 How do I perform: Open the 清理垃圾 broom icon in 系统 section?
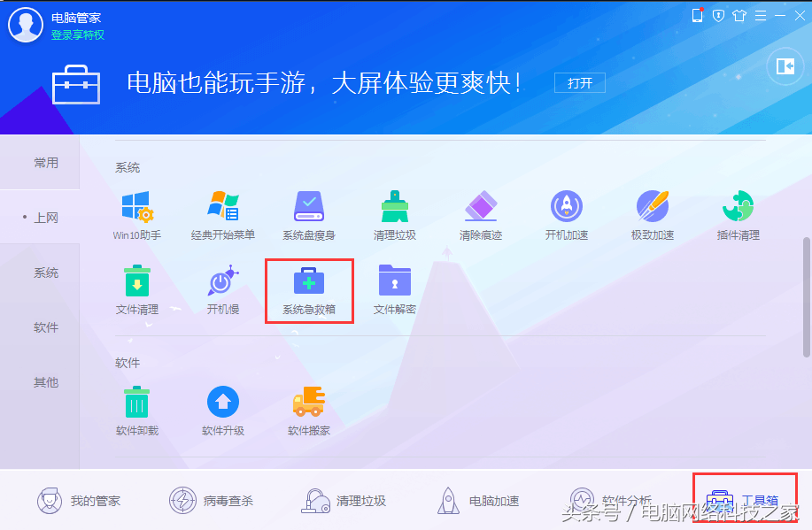pyautogui.click(x=395, y=215)
